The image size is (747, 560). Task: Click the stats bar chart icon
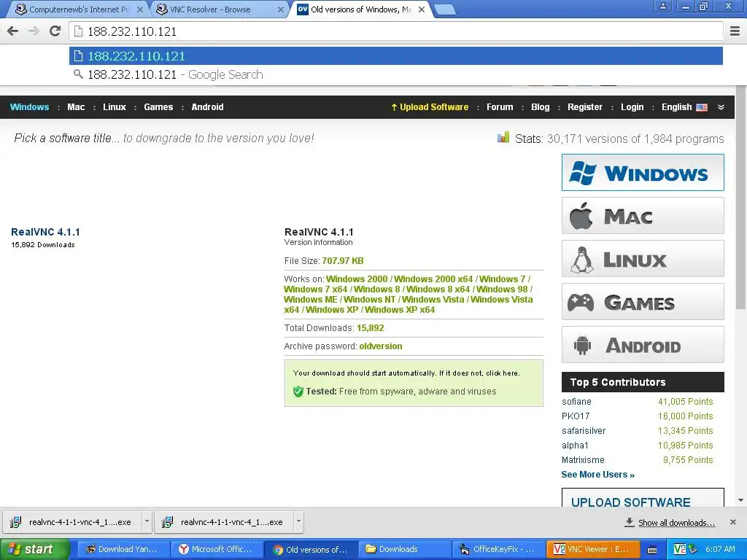click(x=503, y=138)
